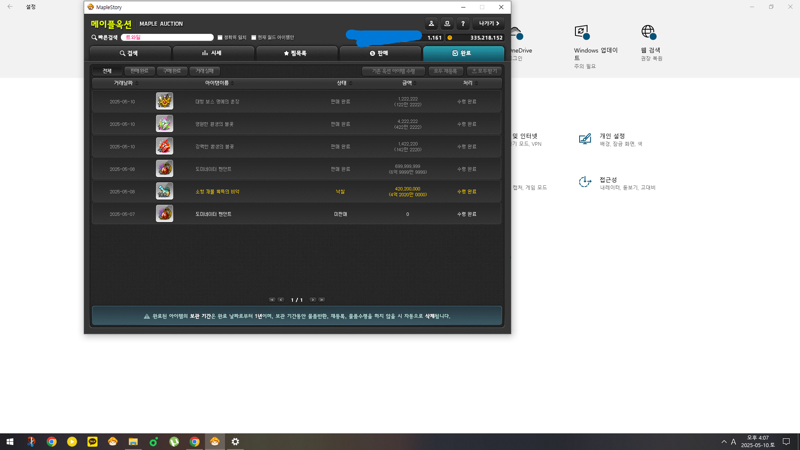Open the notification center icon

click(786, 442)
